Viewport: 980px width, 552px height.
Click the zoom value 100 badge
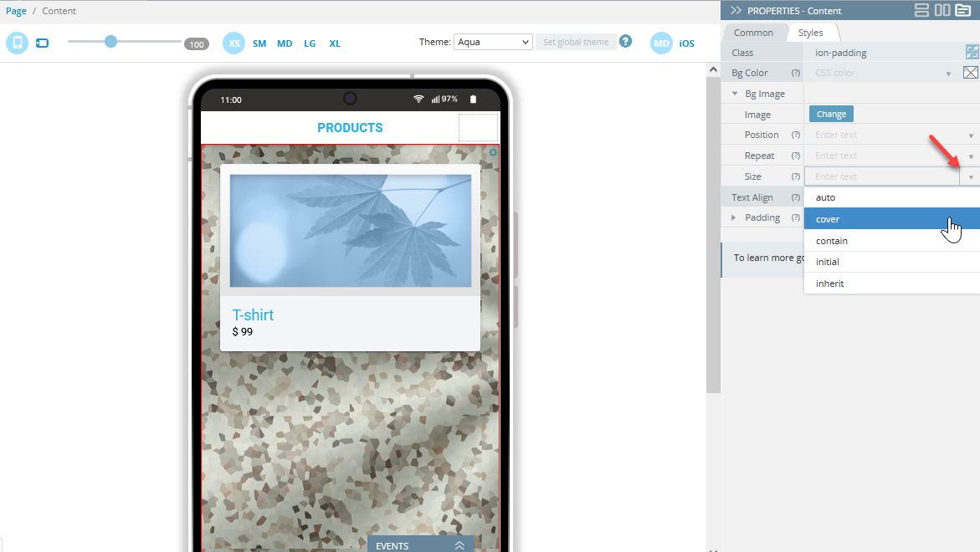pos(196,43)
